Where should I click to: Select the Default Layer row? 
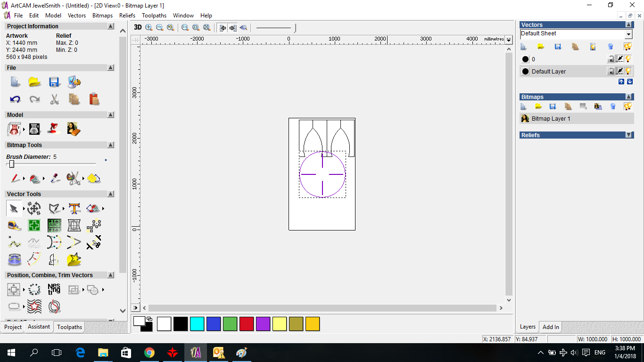[577, 71]
